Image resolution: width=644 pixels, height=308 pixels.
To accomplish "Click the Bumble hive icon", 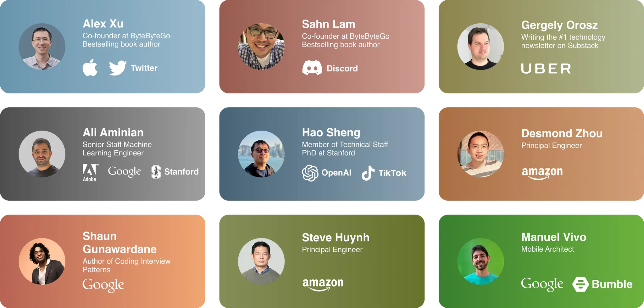I will pyautogui.click(x=580, y=284).
